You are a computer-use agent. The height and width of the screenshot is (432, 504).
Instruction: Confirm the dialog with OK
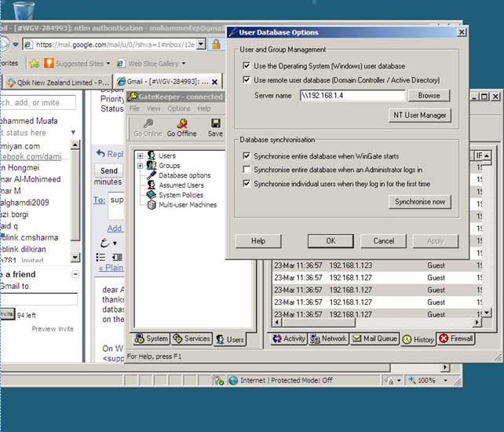tap(331, 241)
